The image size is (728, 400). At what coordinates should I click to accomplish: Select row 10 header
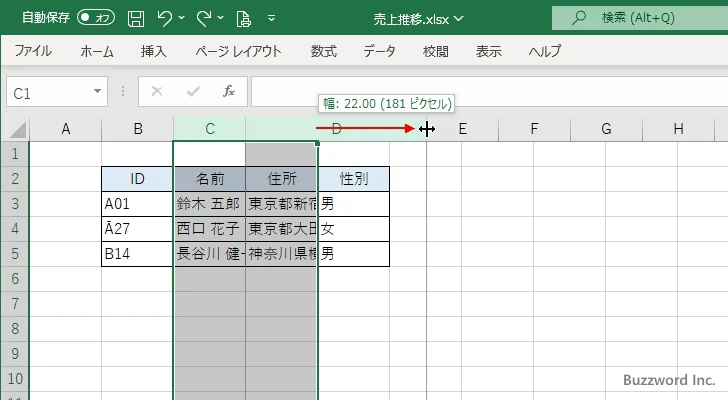pos(15,379)
